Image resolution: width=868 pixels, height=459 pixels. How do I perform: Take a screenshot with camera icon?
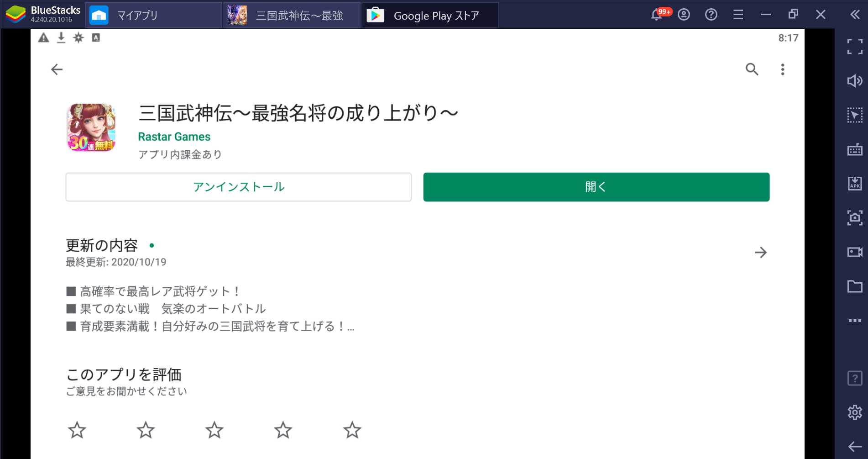(x=855, y=218)
